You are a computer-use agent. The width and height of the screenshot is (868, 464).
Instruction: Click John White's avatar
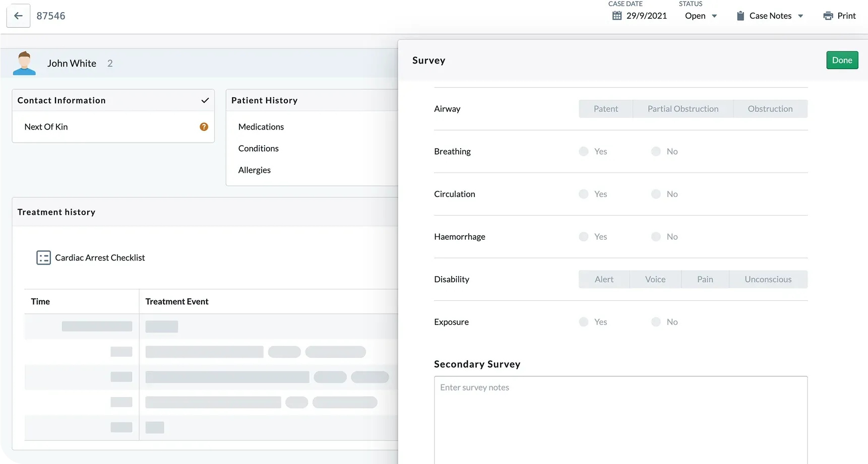pyautogui.click(x=24, y=63)
